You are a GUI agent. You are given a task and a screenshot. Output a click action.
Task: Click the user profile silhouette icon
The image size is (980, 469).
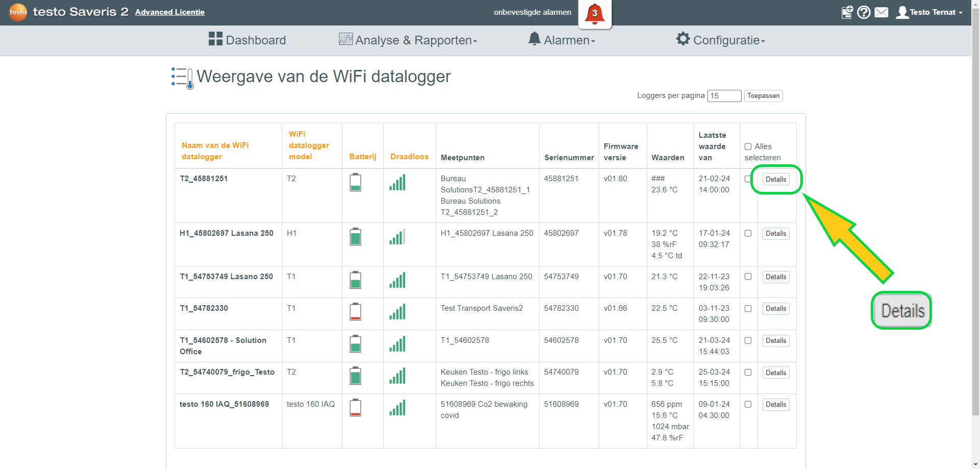pyautogui.click(x=902, y=12)
